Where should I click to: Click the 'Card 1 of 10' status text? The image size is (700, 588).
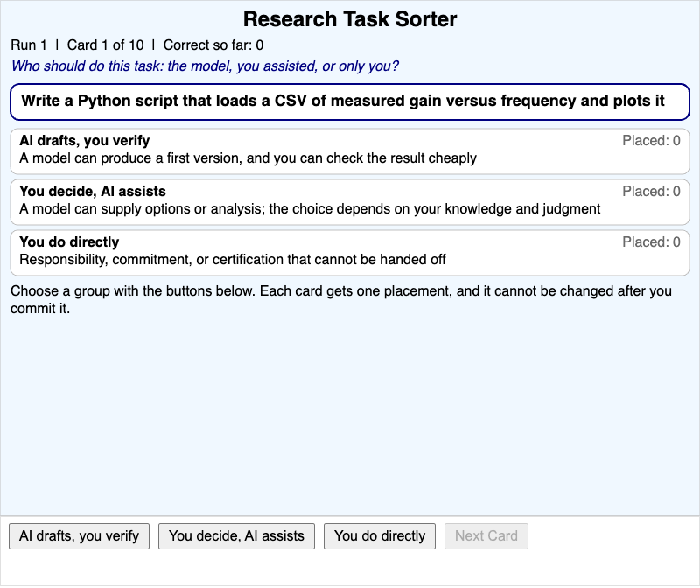point(105,45)
